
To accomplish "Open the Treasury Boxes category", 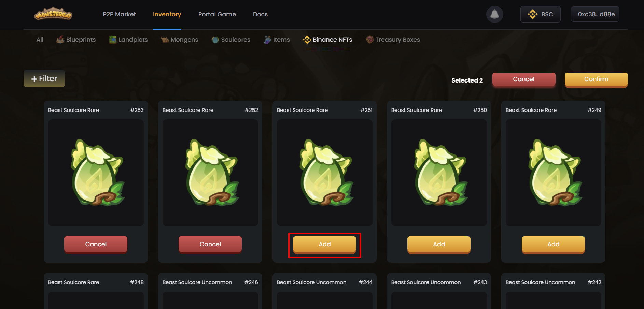I will pos(393,40).
